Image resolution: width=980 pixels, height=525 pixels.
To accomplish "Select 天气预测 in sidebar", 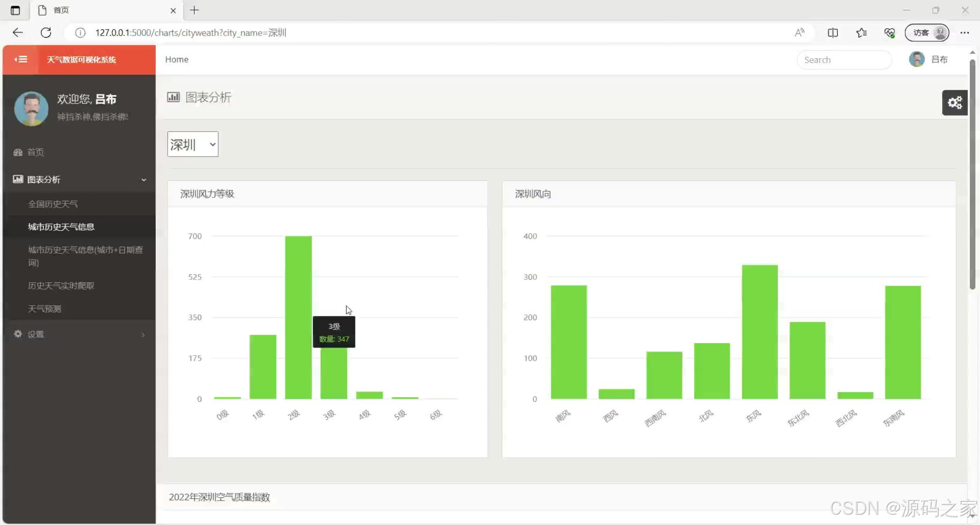I will pos(44,309).
